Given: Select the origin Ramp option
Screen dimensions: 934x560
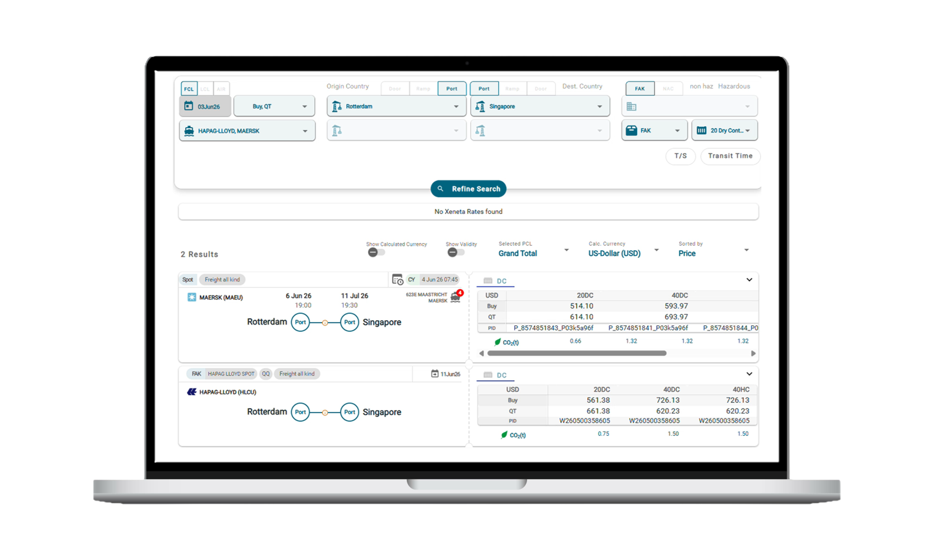Looking at the screenshot, I should coord(424,89).
